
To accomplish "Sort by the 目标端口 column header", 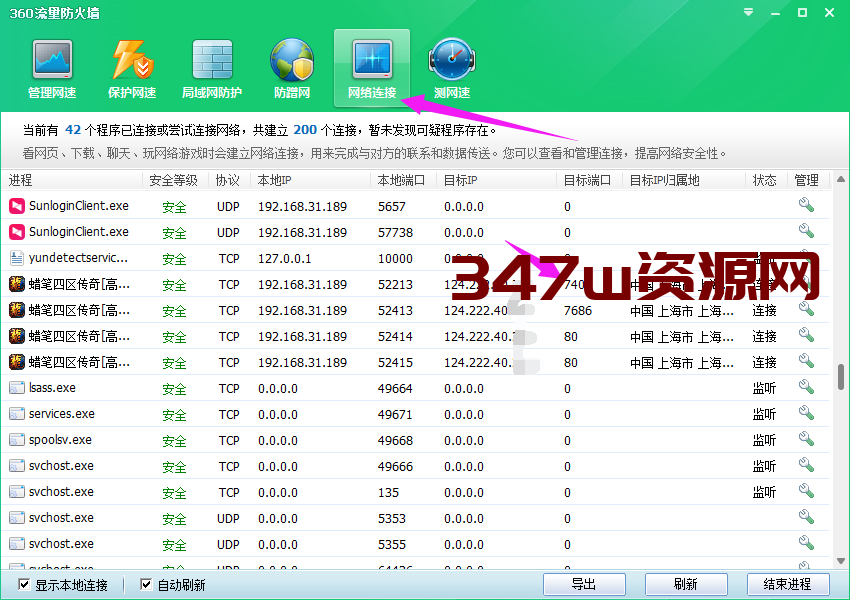I will 589,180.
